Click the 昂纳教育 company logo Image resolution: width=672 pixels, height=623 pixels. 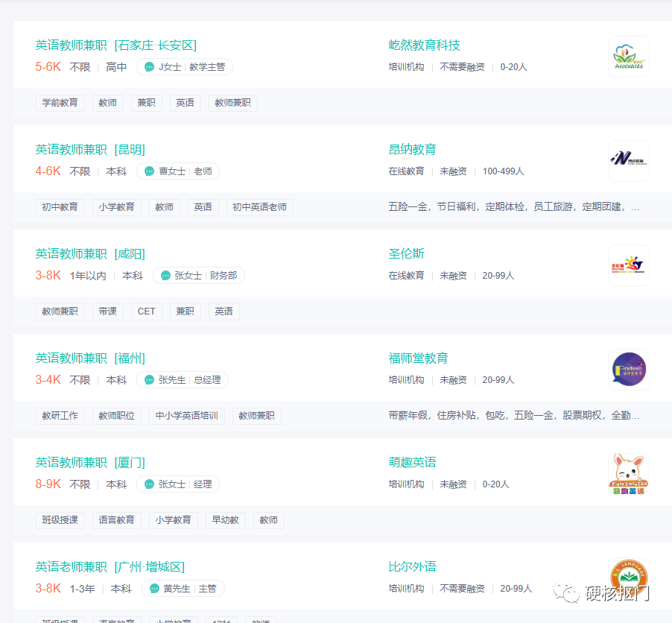click(628, 161)
